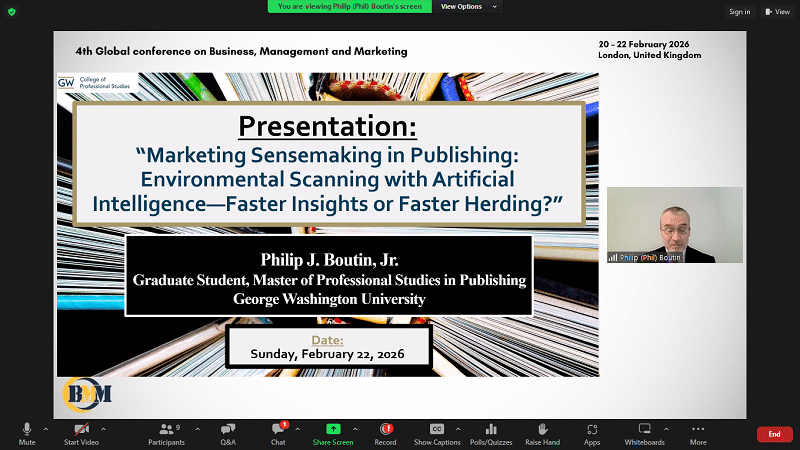800x450 pixels.
Task: Expand the video options arrow beside Start Video
Action: [x=103, y=428]
